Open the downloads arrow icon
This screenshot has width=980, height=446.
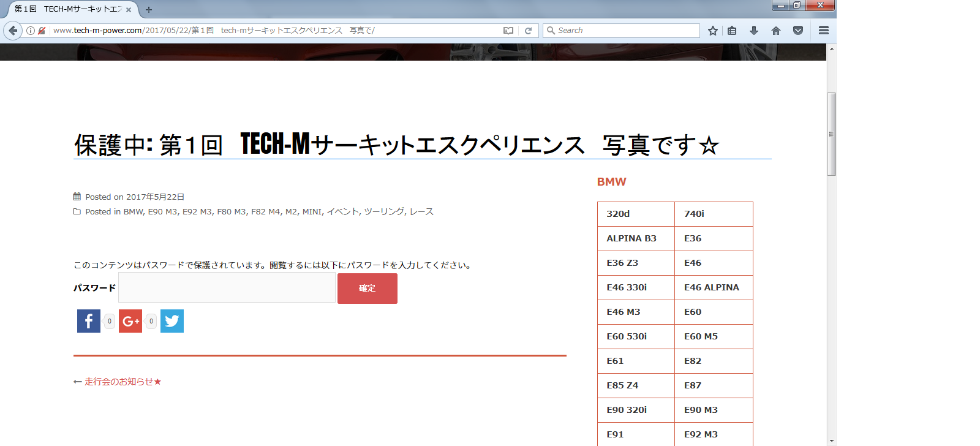coord(754,31)
